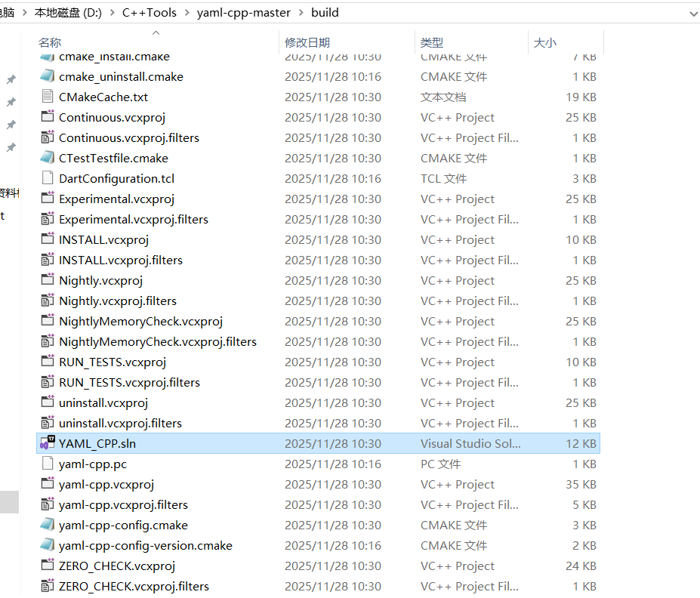Select the cmake_uninstall.cmake file icon
The image size is (700, 598).
coord(46,76)
